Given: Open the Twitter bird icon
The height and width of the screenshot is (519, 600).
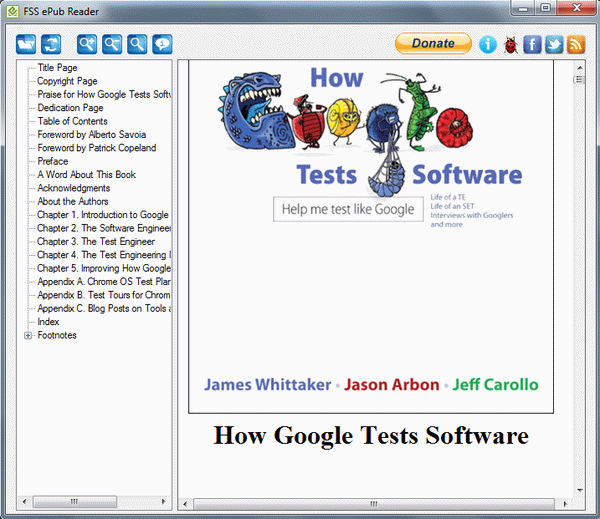Looking at the screenshot, I should point(554,44).
